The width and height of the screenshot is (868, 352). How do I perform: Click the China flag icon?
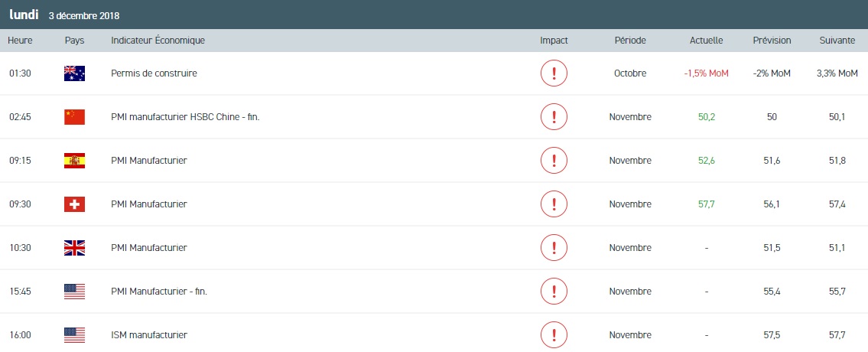tap(75, 117)
